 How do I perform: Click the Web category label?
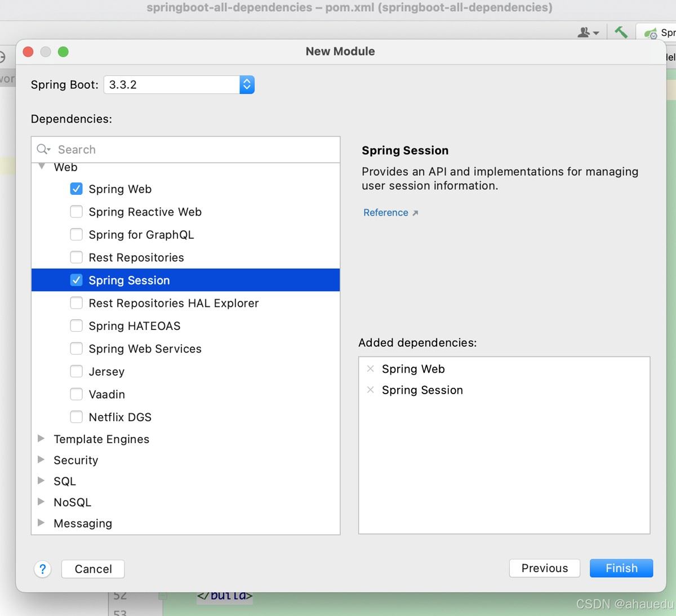(x=65, y=167)
